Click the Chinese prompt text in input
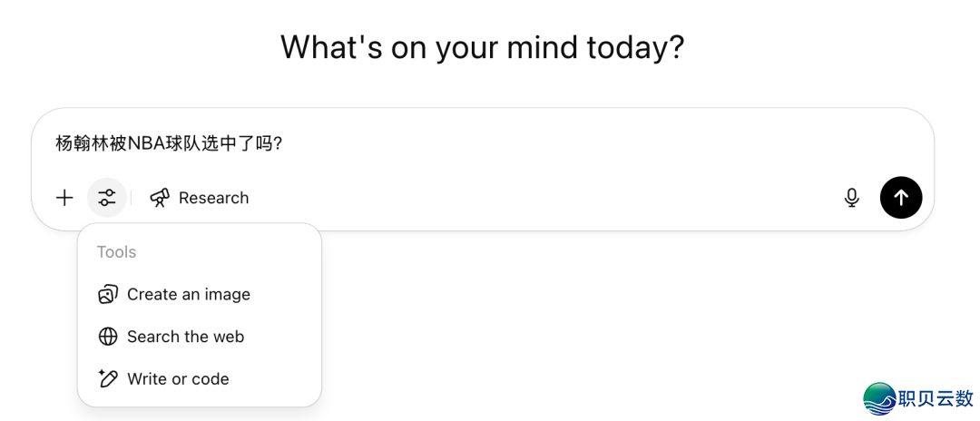Screen dimensions: 980x421 (x=169, y=143)
